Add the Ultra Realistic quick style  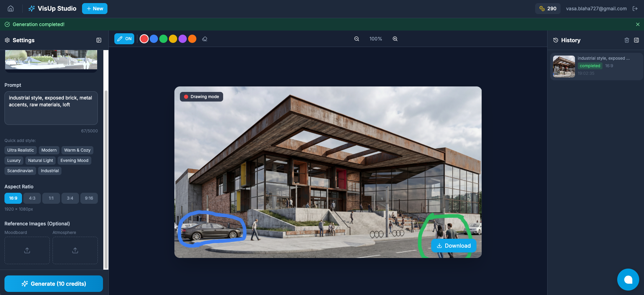(x=21, y=150)
